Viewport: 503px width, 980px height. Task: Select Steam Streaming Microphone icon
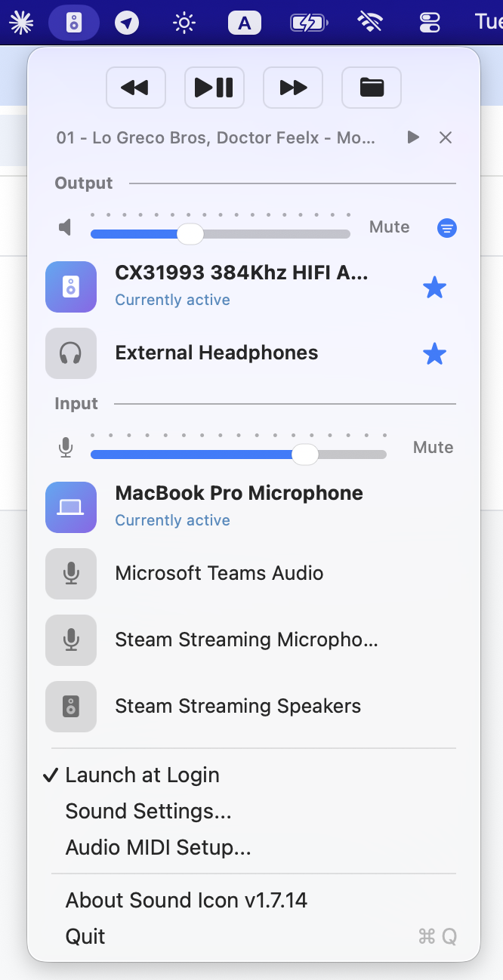point(71,640)
